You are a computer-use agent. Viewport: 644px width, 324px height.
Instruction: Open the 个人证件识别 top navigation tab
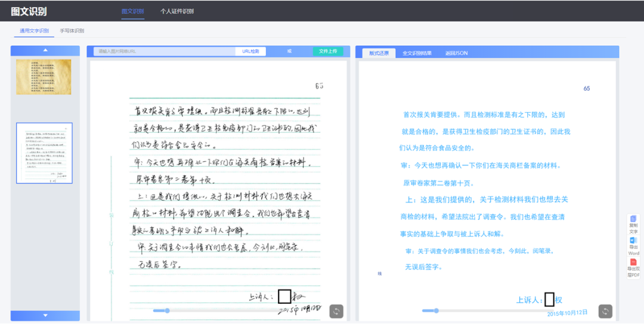[177, 11]
